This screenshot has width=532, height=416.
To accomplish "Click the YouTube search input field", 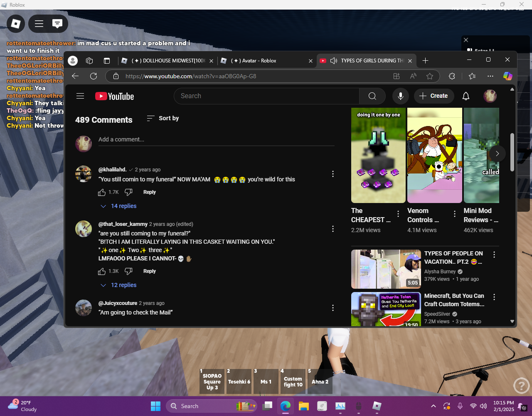I will click(266, 96).
